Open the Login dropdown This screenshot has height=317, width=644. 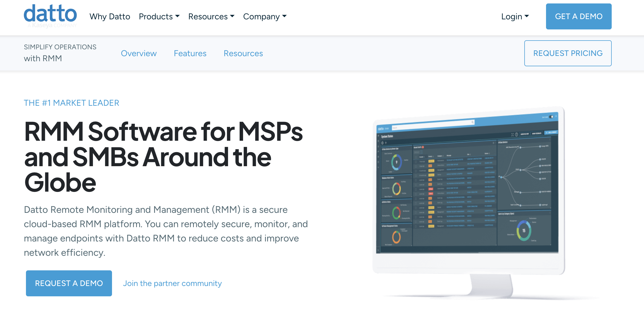pos(515,16)
